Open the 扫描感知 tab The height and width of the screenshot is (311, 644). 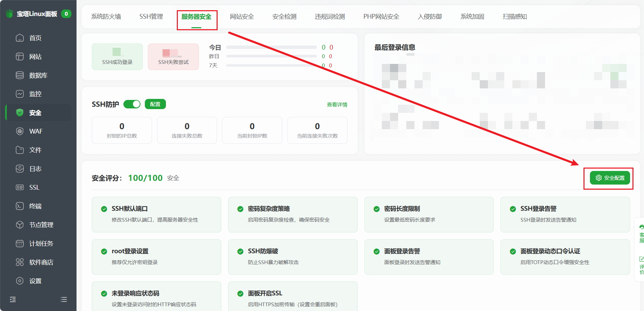[515, 17]
